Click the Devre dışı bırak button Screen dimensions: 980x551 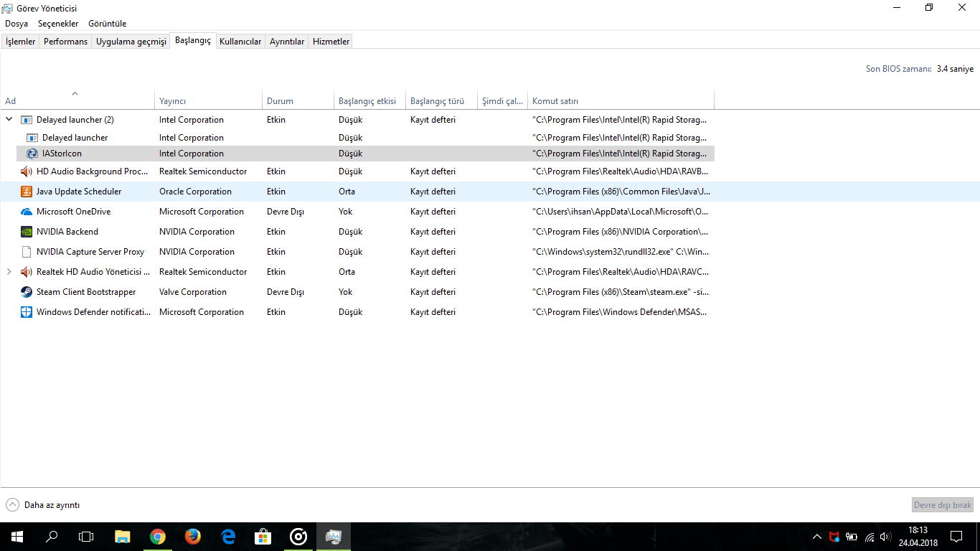(943, 505)
